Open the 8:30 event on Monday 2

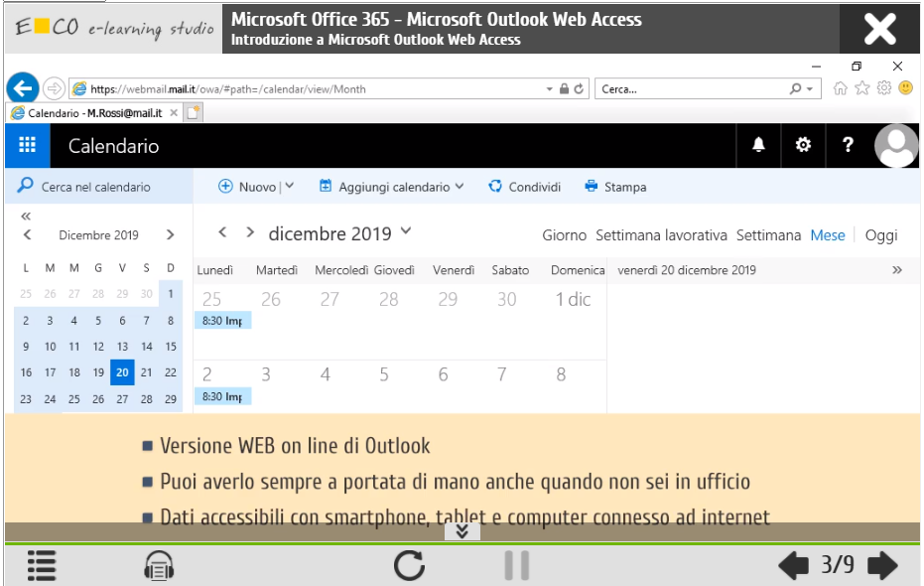(222, 396)
